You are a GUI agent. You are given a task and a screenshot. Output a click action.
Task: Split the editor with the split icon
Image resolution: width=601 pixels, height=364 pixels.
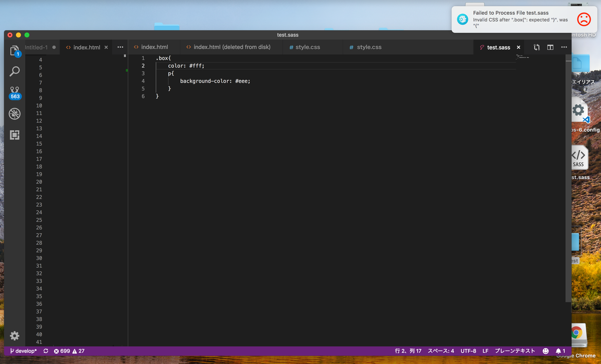click(550, 48)
